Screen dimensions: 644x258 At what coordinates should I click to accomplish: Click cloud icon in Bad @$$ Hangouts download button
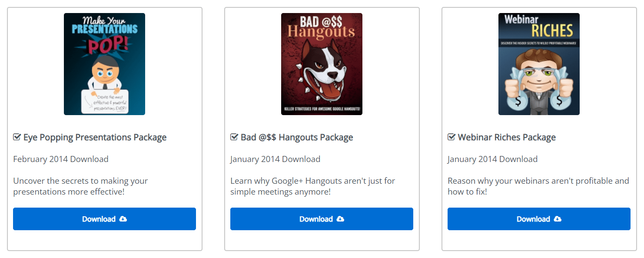pyautogui.click(x=341, y=219)
